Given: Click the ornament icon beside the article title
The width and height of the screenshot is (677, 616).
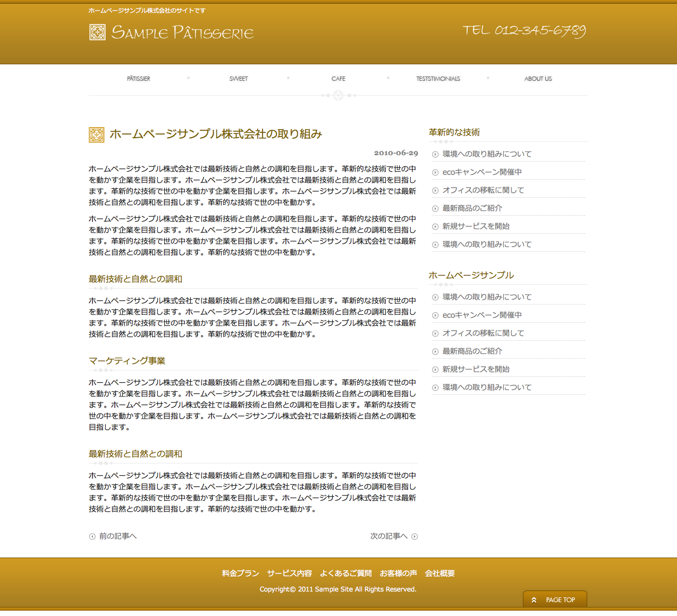Looking at the screenshot, I should (96, 135).
